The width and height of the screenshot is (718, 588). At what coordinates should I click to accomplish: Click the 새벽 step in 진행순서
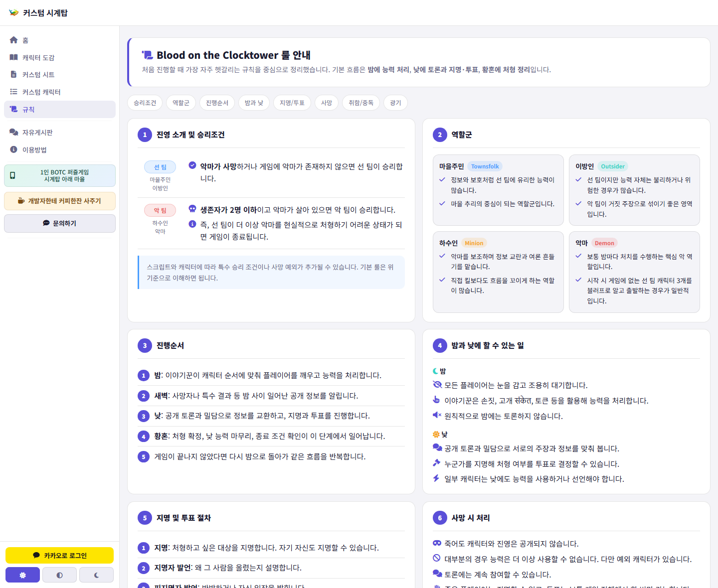pyautogui.click(x=271, y=396)
